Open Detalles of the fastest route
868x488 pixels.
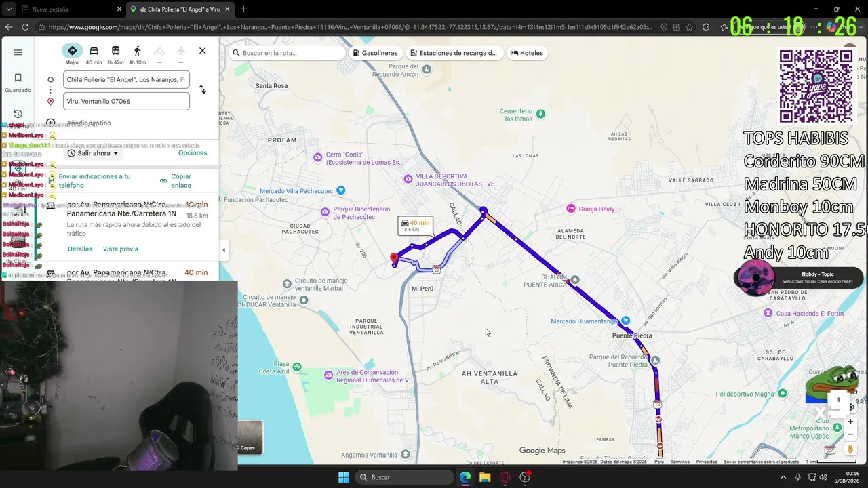coord(80,249)
